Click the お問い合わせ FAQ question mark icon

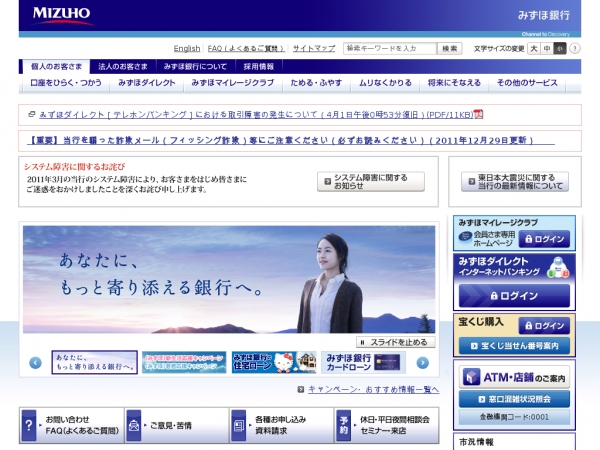pos(29,425)
